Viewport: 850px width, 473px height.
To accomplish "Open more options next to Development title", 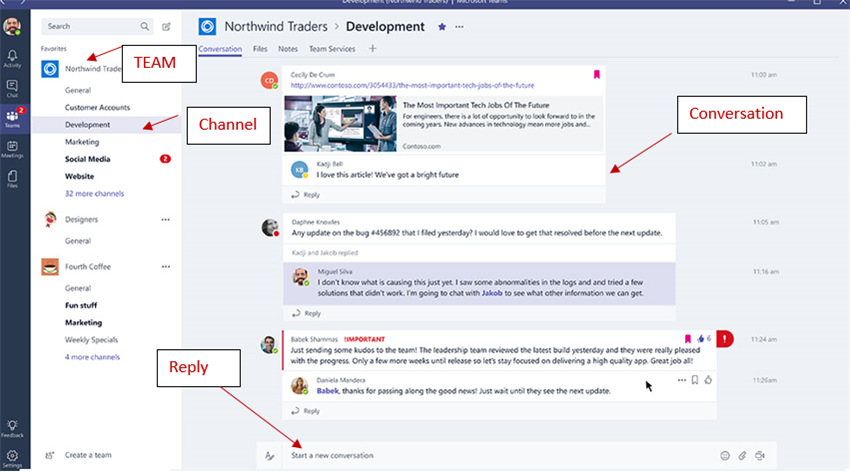I will (x=459, y=27).
